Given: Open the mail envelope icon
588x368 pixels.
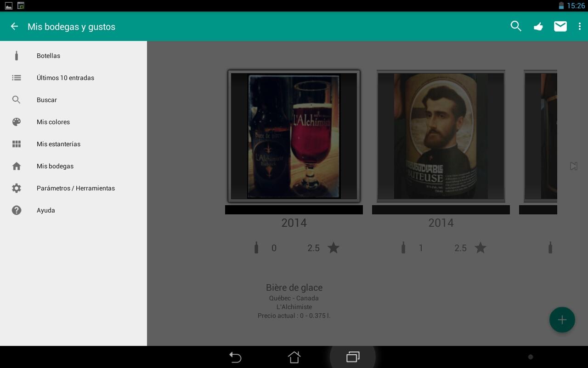Looking at the screenshot, I should (560, 26).
